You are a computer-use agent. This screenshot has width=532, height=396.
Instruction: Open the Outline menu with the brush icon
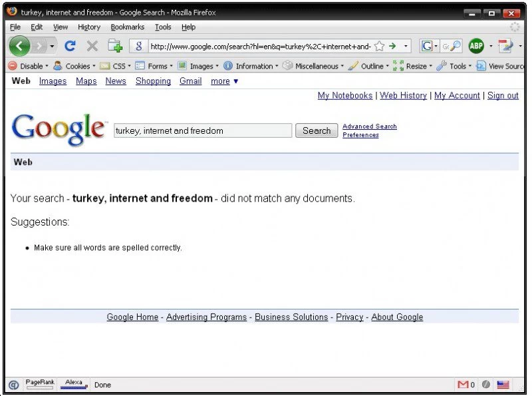368,66
